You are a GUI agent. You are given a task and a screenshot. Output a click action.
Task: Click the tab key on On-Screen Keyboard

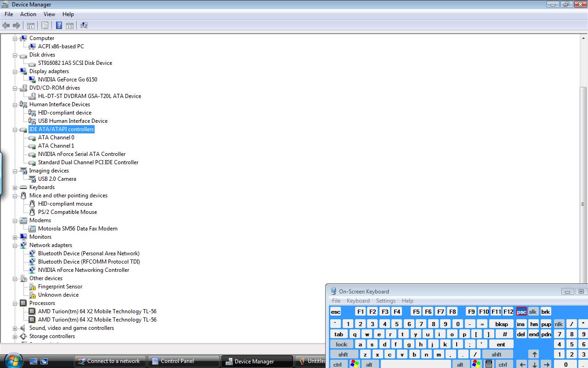coord(339,334)
